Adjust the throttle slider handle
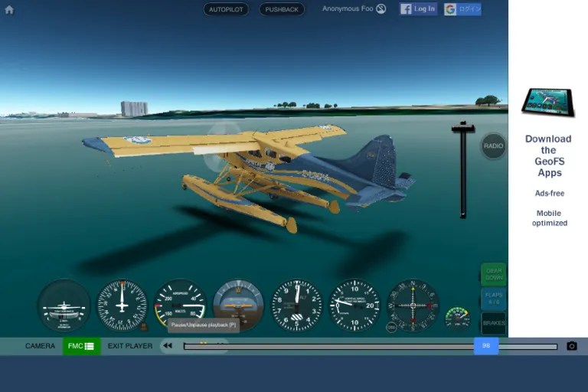588x392 pixels. 463,128
